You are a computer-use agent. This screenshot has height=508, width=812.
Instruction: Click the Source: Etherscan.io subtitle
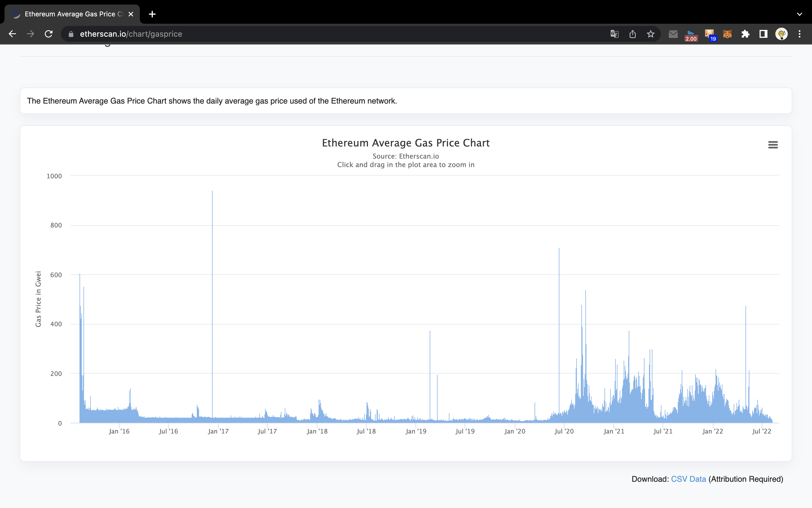406,156
